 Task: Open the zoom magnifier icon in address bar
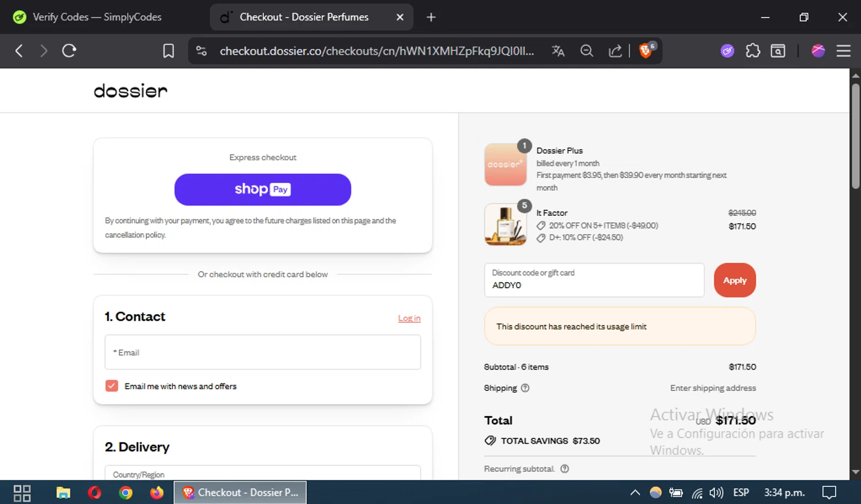587,51
